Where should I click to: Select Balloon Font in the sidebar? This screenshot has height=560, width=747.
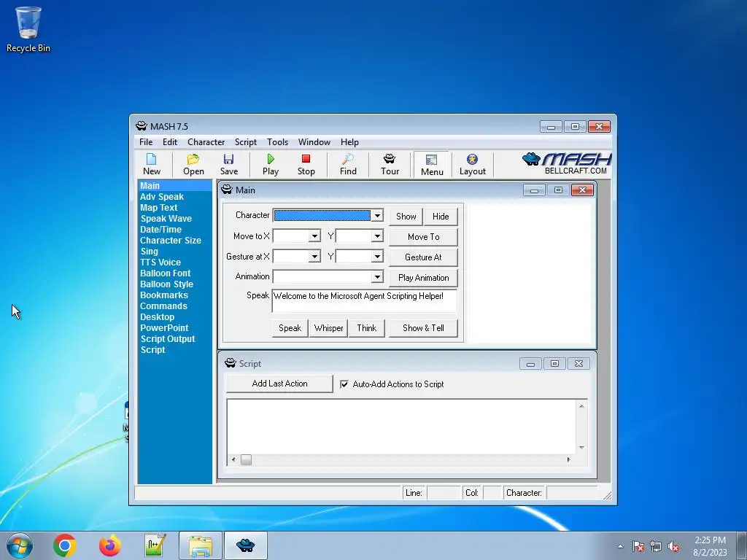point(165,273)
